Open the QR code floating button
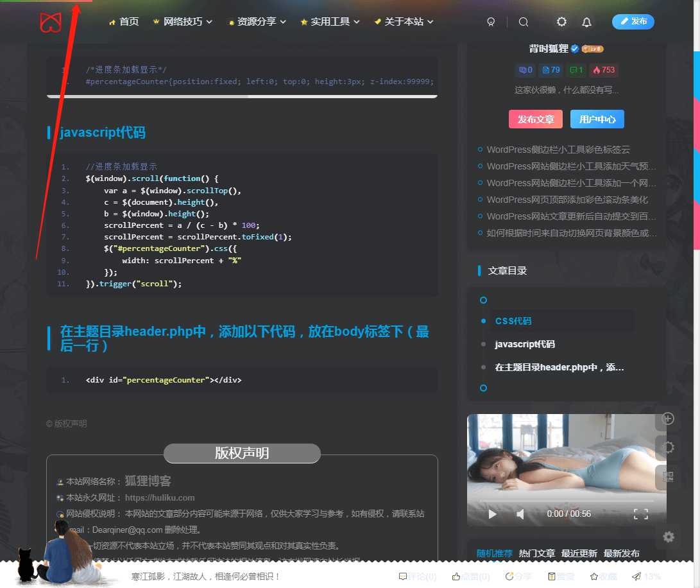 pyautogui.click(x=668, y=477)
